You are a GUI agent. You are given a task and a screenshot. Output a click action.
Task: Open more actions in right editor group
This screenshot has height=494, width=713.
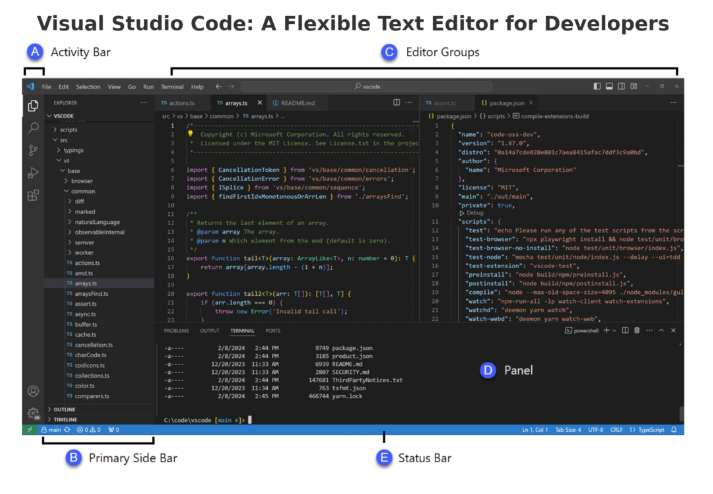[673, 103]
